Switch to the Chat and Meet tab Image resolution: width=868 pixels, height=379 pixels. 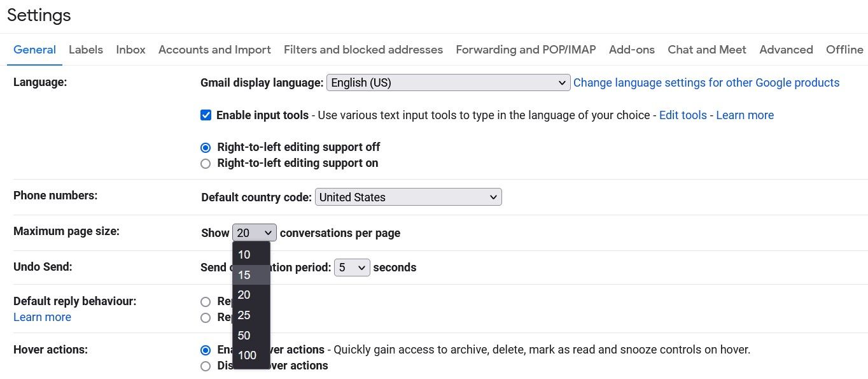tap(706, 50)
